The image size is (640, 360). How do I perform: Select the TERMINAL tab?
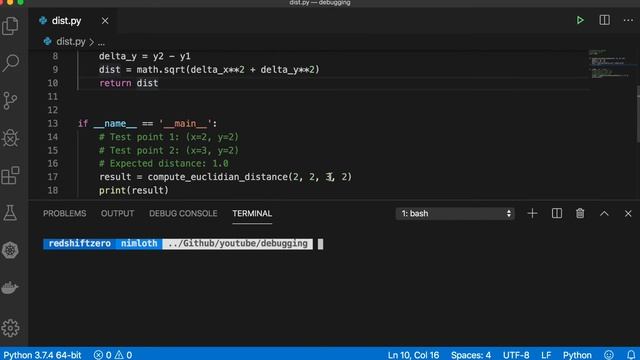pyautogui.click(x=252, y=213)
